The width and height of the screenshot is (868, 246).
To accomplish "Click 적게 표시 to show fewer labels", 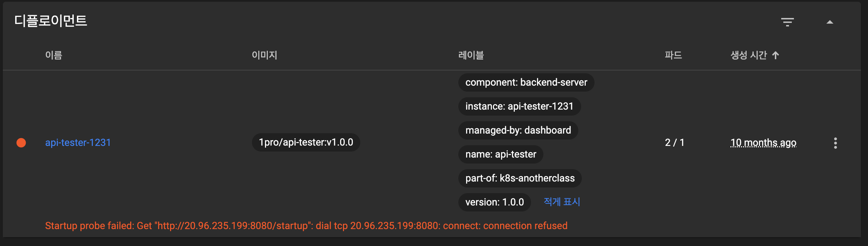I will tap(562, 202).
